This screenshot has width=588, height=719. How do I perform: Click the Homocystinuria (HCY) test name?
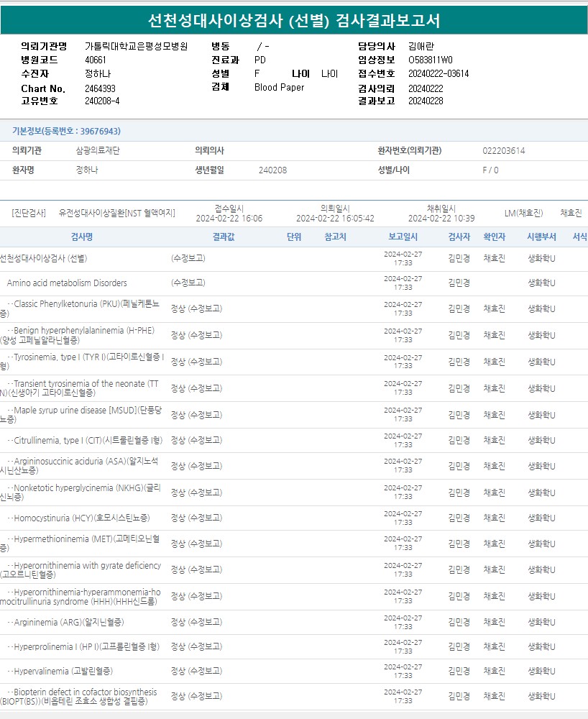coord(81,518)
